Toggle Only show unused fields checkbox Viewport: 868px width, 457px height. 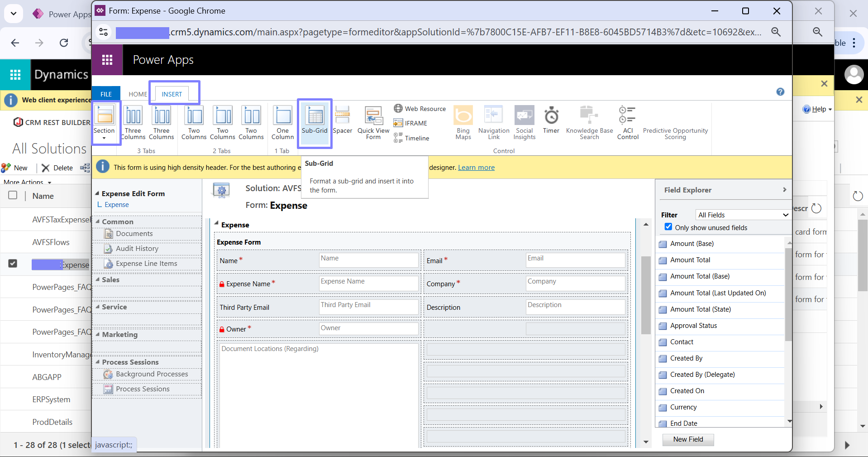(668, 227)
